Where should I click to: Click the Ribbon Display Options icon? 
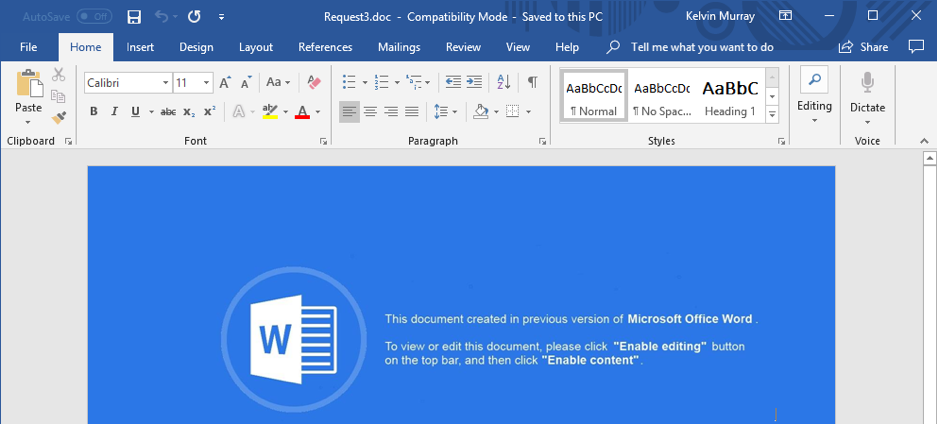(x=786, y=16)
